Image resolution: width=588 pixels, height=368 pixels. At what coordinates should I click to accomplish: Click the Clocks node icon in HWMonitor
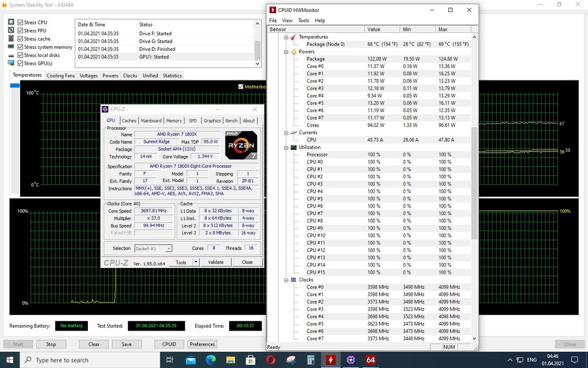293,280
